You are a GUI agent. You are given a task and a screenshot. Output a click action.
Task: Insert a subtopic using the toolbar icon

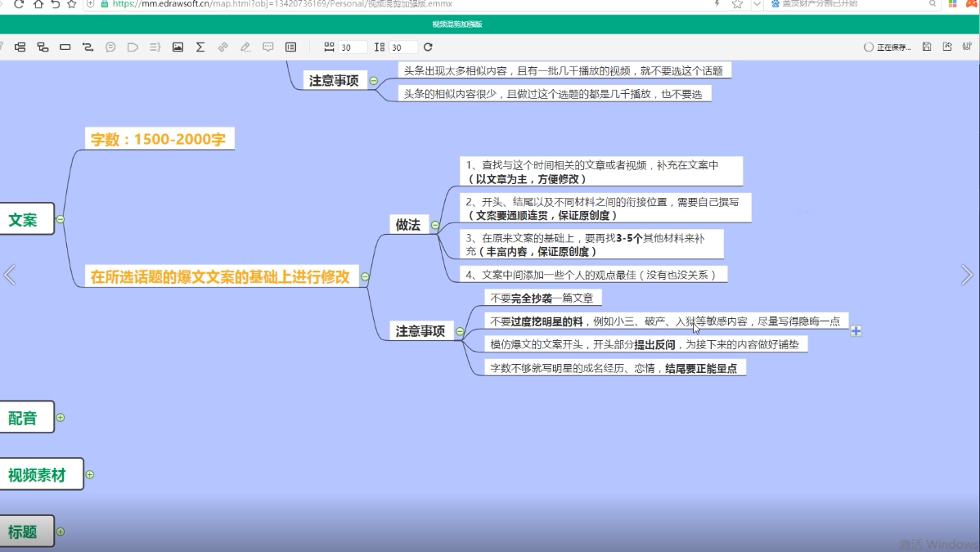[43, 47]
